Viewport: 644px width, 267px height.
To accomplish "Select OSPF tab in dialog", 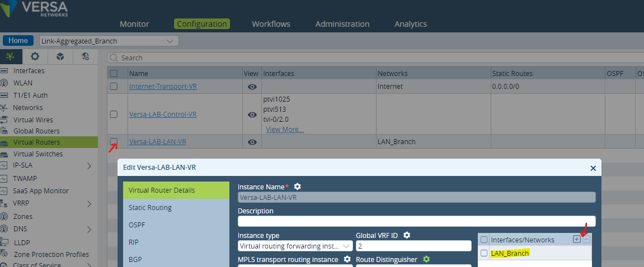I will coord(176,225).
